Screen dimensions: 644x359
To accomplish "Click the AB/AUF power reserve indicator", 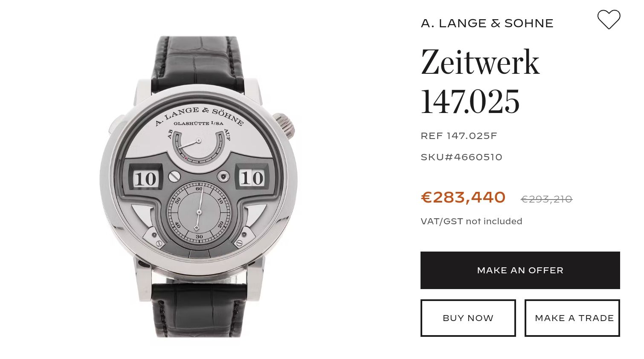I will 199,146.
